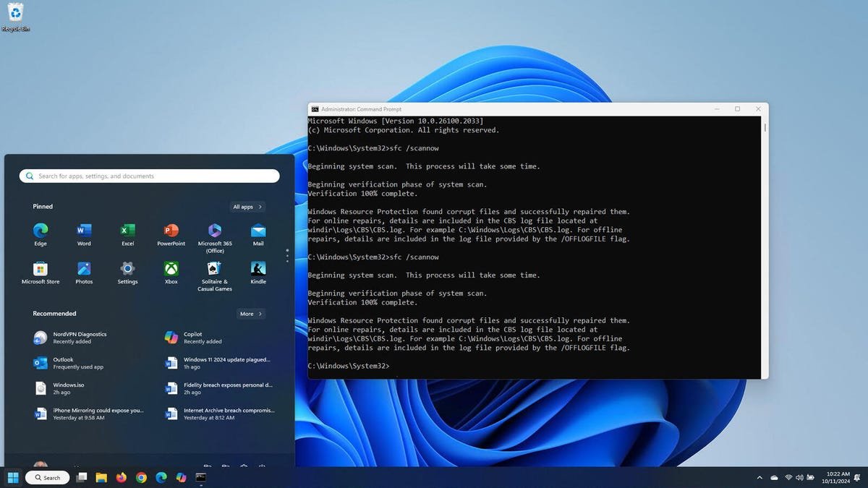This screenshot has width=868, height=488.
Task: Click the Command Prompt title bar icon
Action: 315,109
